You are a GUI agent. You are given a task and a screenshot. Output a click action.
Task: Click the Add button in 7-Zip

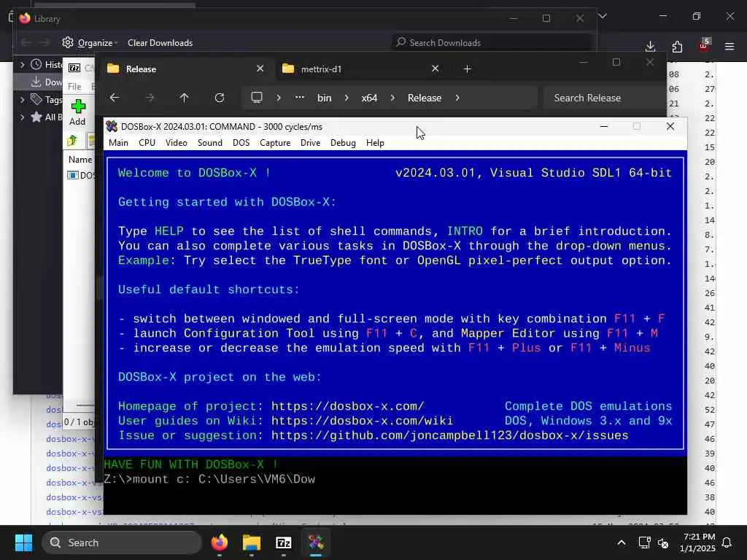point(77,112)
